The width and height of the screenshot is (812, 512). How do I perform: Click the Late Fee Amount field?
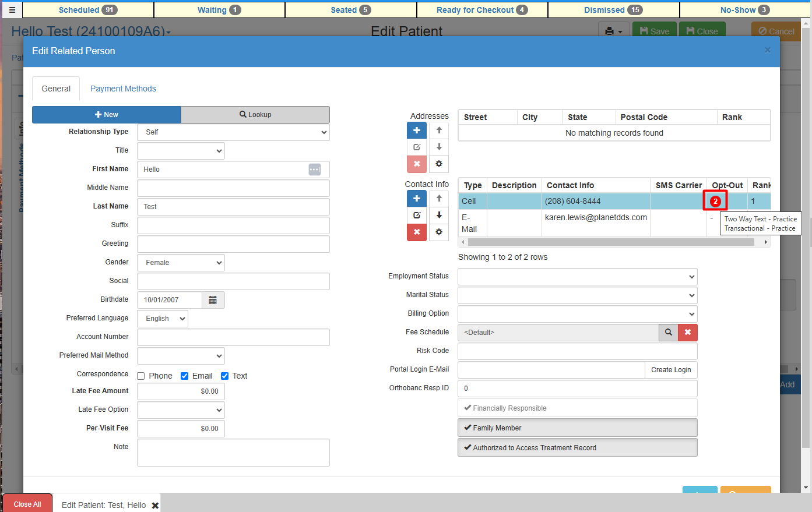pyautogui.click(x=181, y=391)
